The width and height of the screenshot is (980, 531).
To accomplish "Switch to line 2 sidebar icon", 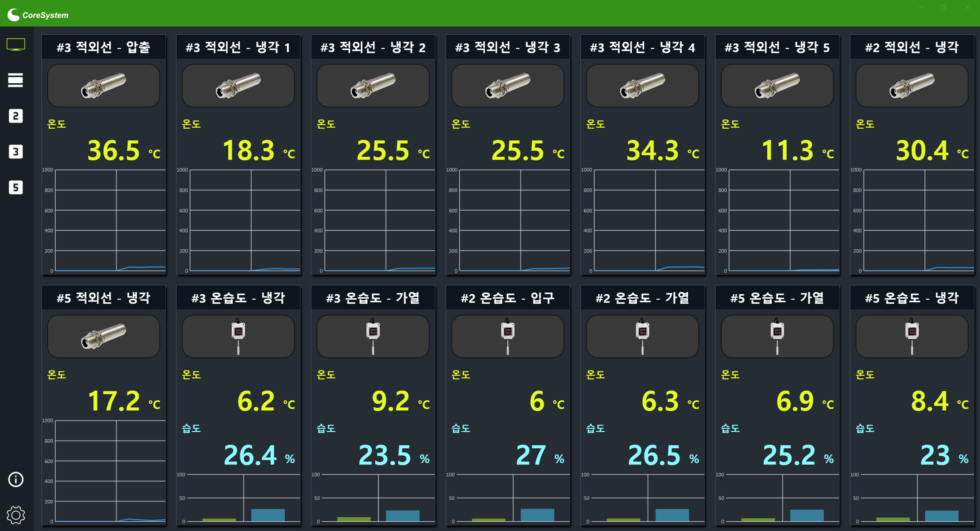I will click(16, 116).
